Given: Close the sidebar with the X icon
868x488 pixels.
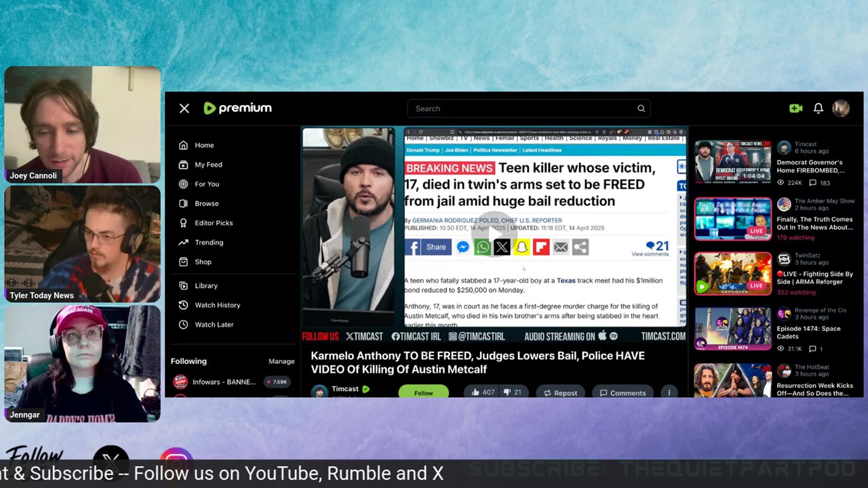Looking at the screenshot, I should click(x=184, y=108).
